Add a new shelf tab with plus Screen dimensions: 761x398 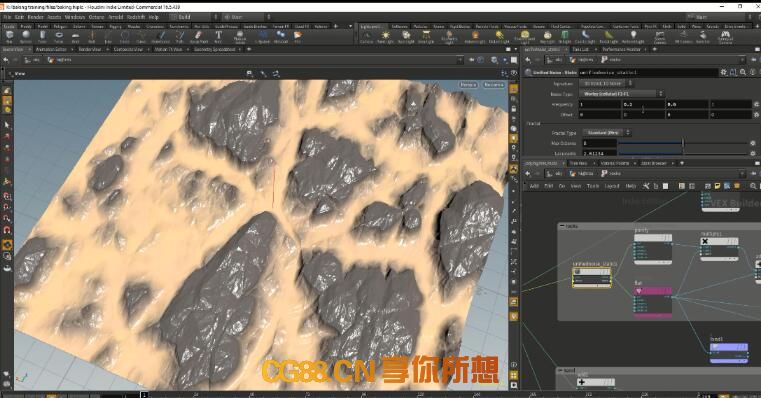tap(336, 26)
